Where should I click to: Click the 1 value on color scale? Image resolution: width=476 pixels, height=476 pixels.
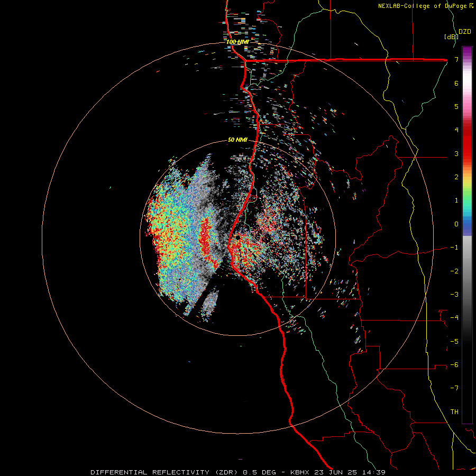click(x=456, y=200)
